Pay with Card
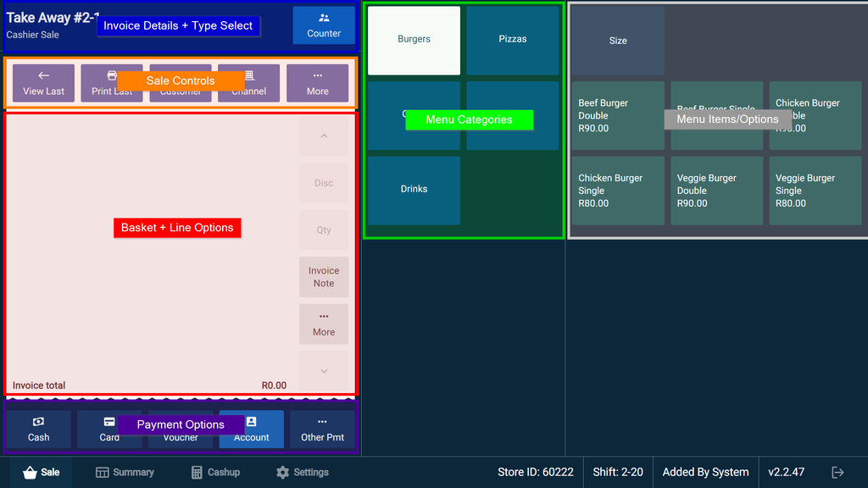 pos(109,429)
